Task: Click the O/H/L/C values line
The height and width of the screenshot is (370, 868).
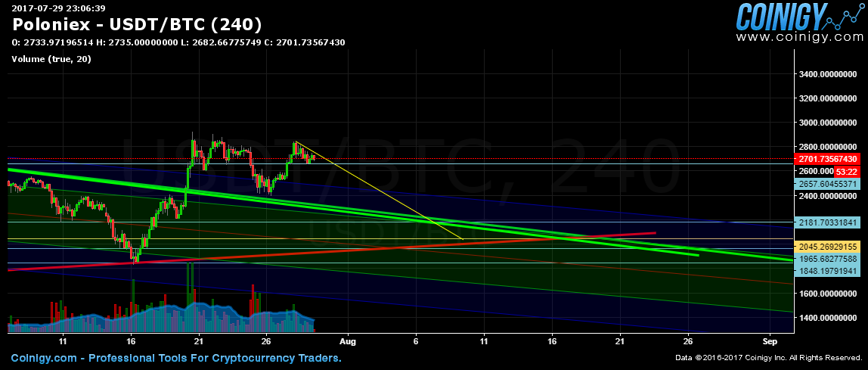Action: (x=178, y=42)
